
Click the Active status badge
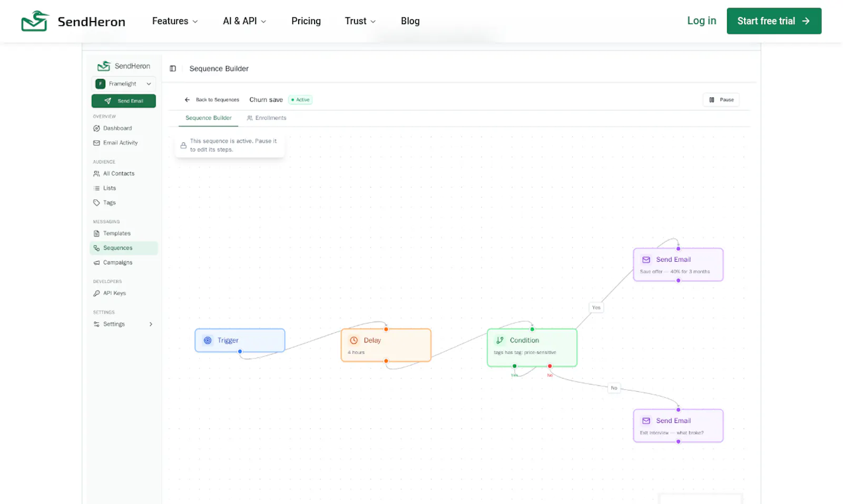[x=300, y=100]
